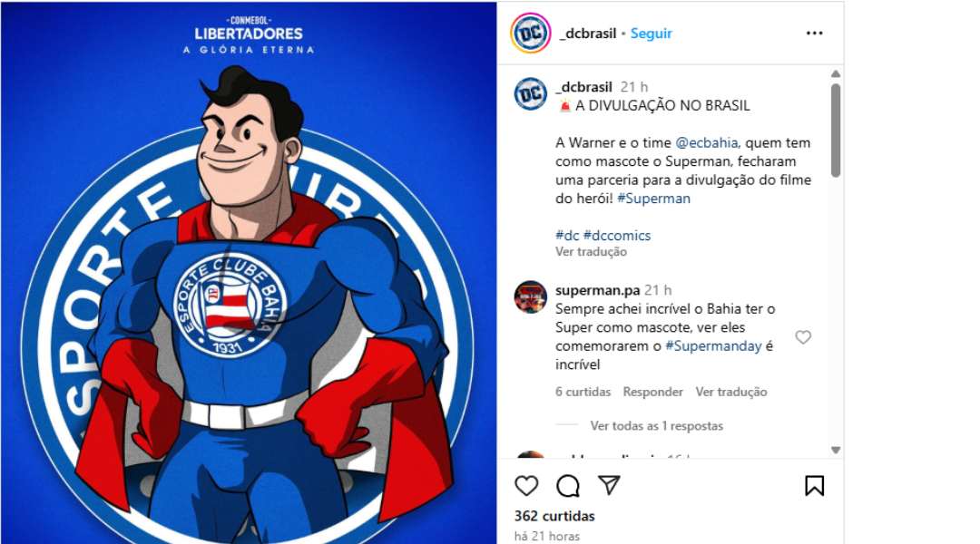Screen dimensions: 980x544
Task: Open the @ecbahia mention link
Action: pyautogui.click(x=706, y=142)
